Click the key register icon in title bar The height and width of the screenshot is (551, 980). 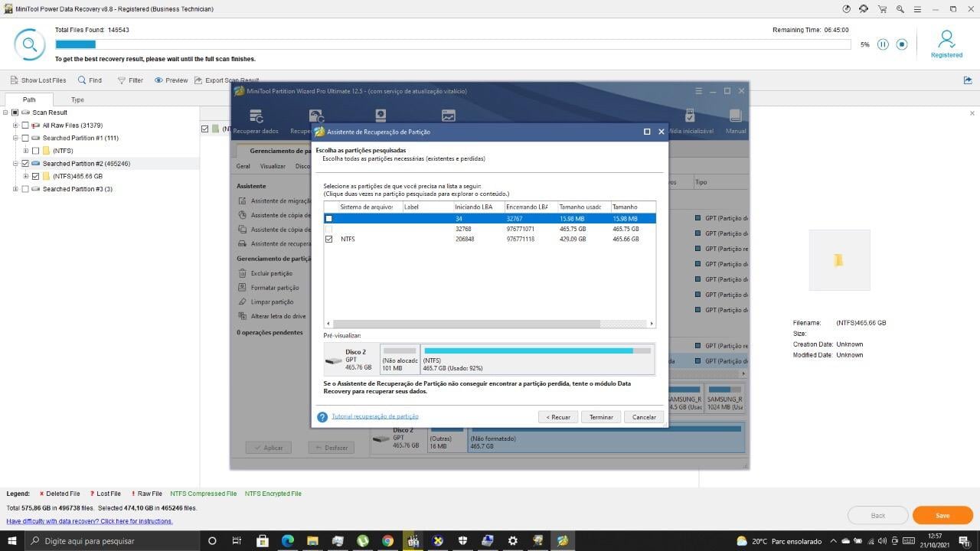900,9
